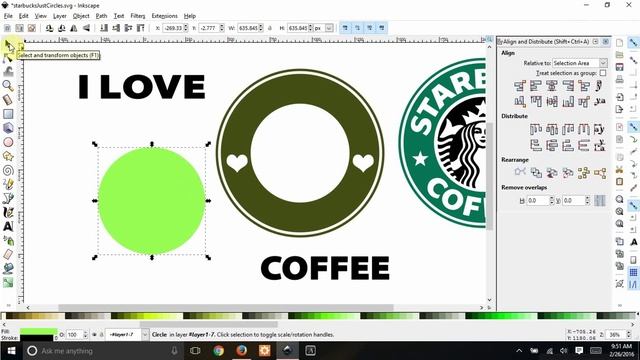
Task: Toggle enable snapping button top right
Action: (x=633, y=43)
